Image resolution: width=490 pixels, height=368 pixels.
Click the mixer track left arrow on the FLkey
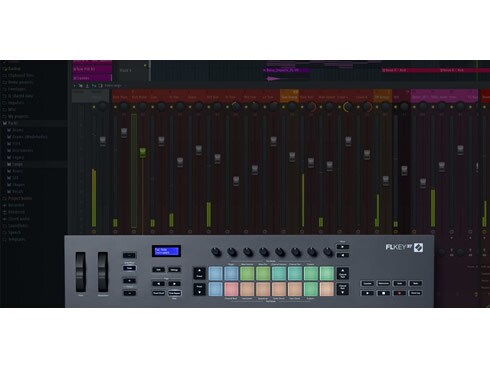tap(342, 255)
